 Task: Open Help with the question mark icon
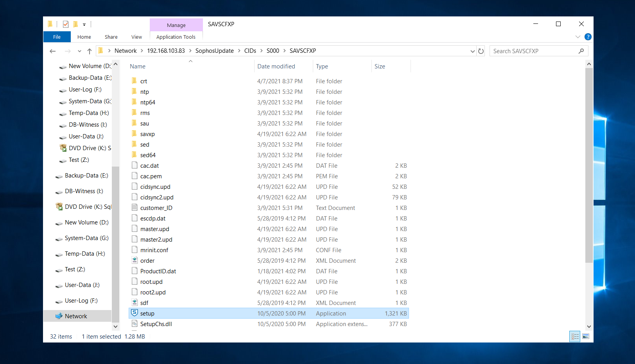click(x=588, y=37)
